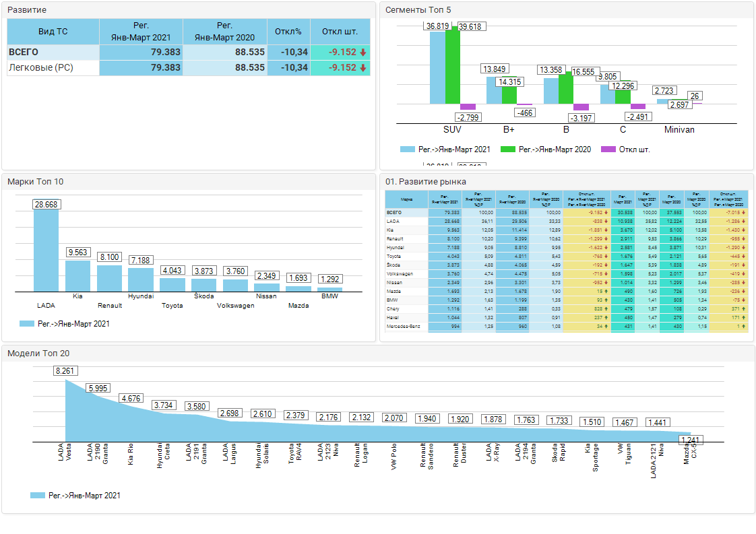Click the red down arrow in the ВСЕГО row of Развитие
The image size is (756, 534).
363,53
